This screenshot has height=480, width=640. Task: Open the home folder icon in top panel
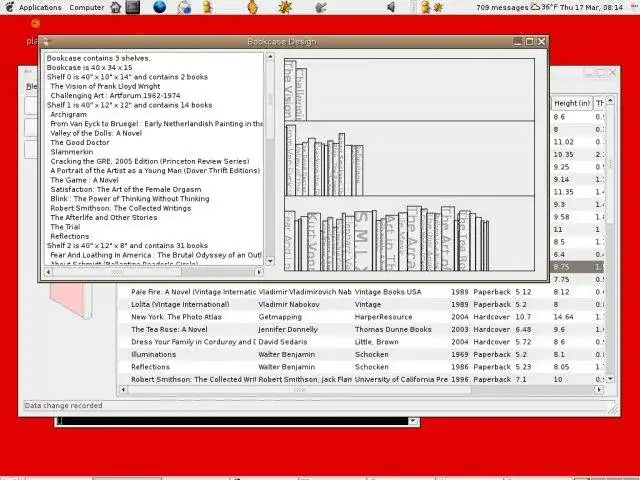click(x=116, y=7)
